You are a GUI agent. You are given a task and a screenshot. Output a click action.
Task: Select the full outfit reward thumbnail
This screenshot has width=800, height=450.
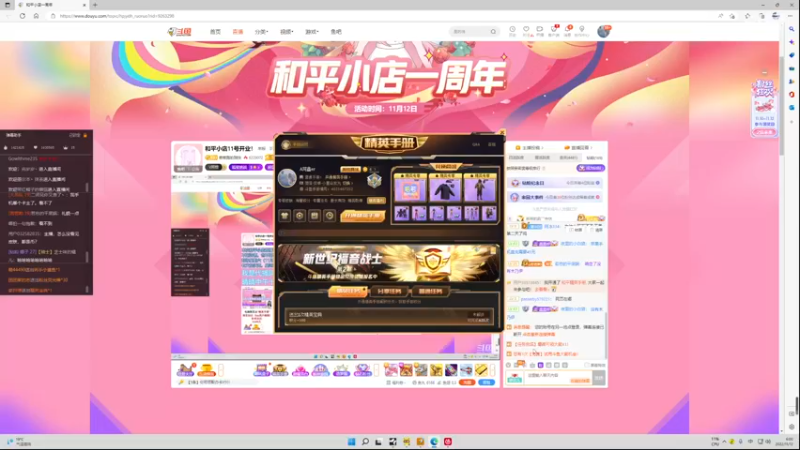pos(480,188)
